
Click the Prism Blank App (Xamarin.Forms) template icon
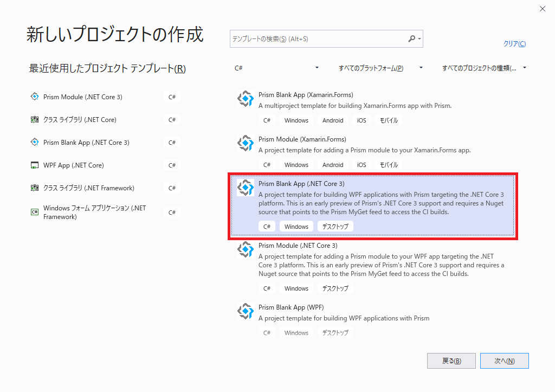pyautogui.click(x=246, y=99)
